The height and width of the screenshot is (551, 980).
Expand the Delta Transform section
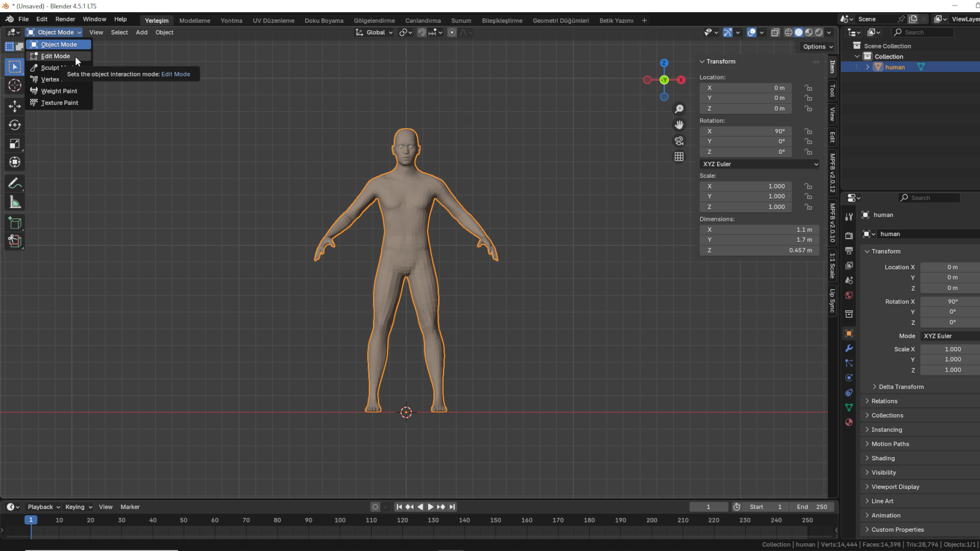[901, 387]
